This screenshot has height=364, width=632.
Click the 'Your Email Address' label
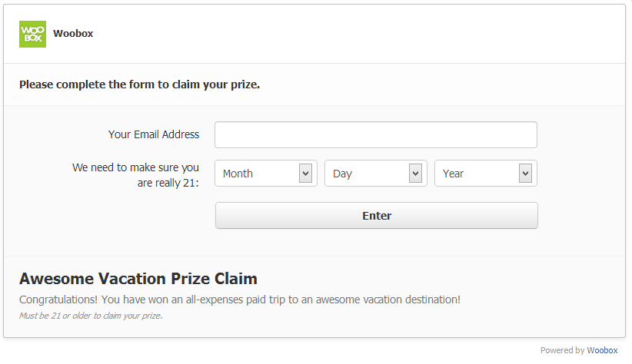point(154,134)
